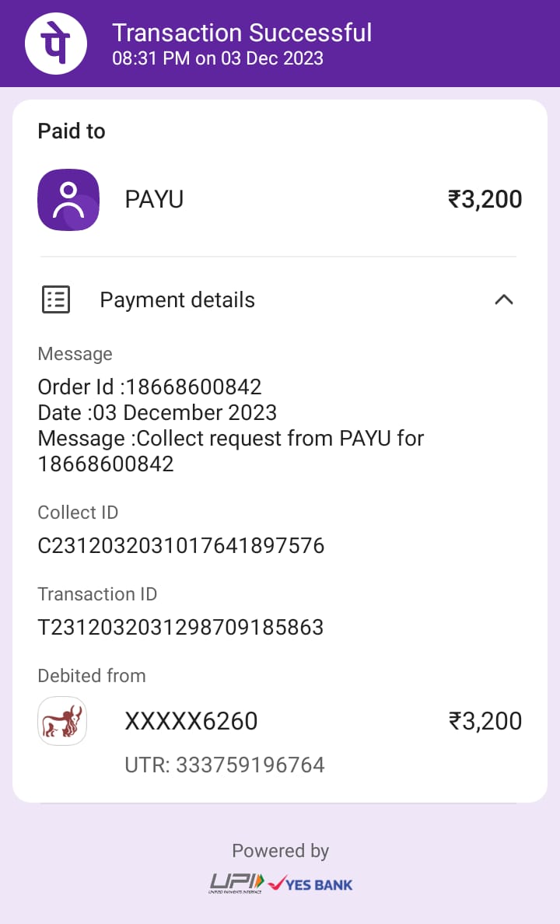Tap the Powered by text
This screenshot has height=924, width=560.
pos(280,851)
